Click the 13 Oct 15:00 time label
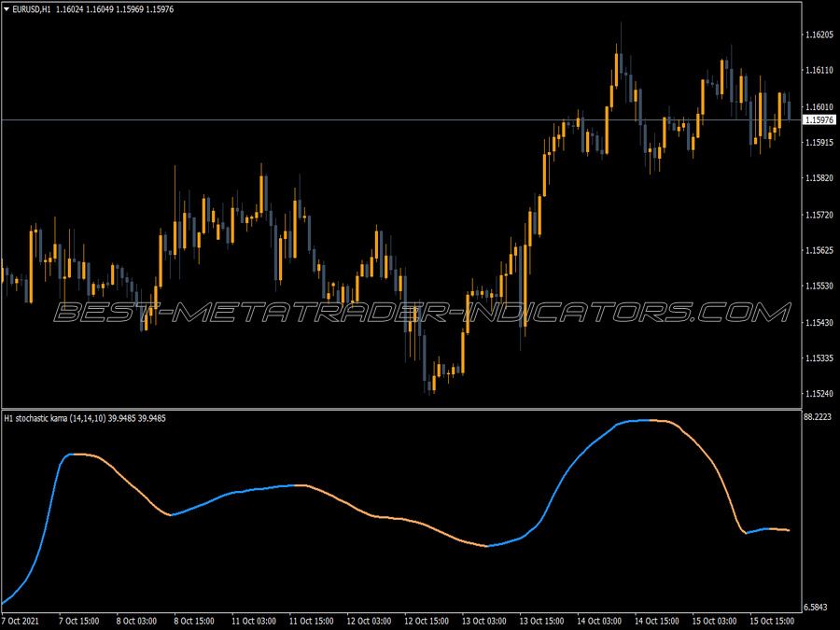 pos(541,621)
